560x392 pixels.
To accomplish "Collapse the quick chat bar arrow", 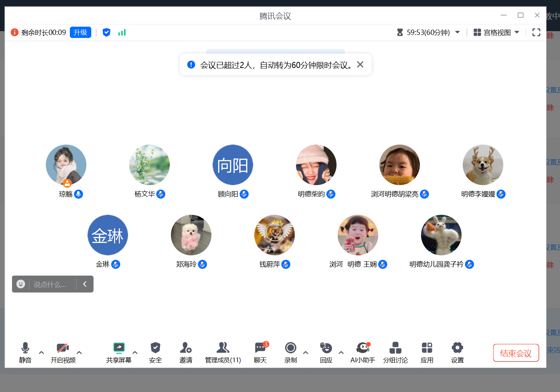I will (85, 284).
